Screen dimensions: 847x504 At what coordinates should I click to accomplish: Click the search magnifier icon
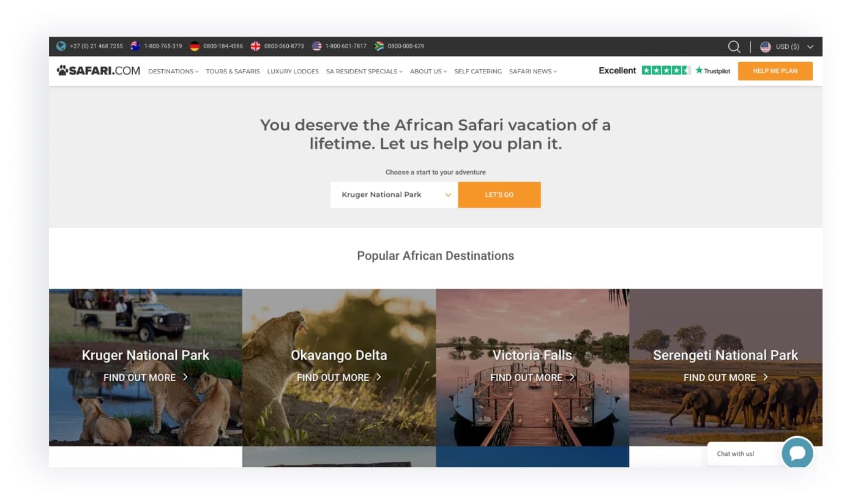pos(734,46)
